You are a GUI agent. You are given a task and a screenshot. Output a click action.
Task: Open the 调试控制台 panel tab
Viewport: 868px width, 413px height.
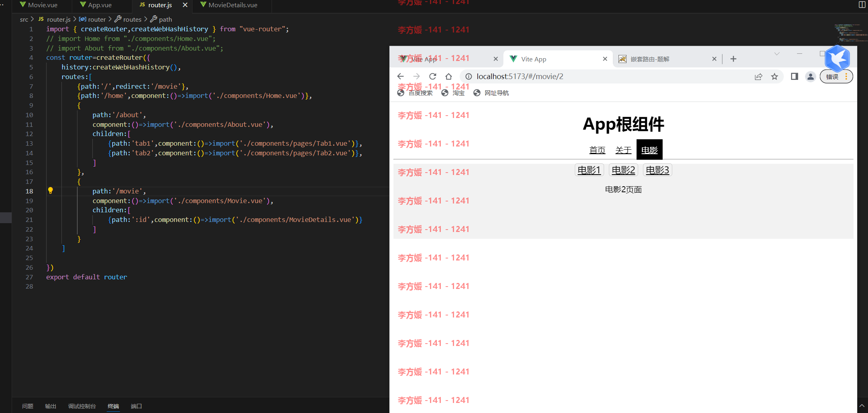point(82,406)
